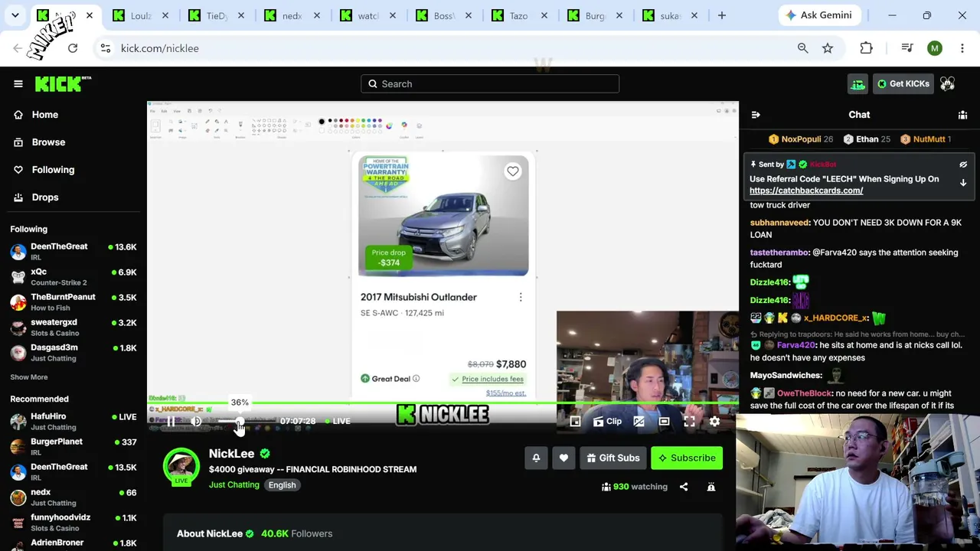The height and width of the screenshot is (551, 980).
Task: Click username subhannaveed in chat
Action: pos(779,223)
